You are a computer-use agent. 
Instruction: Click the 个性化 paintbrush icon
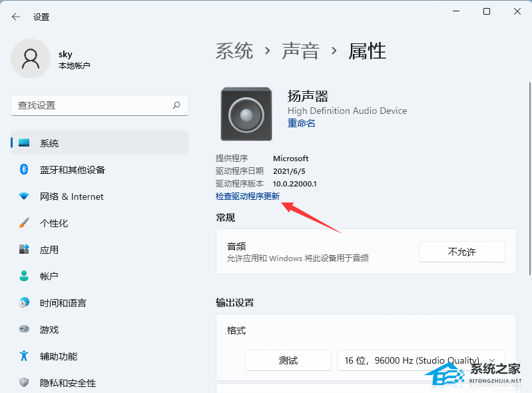coord(24,222)
